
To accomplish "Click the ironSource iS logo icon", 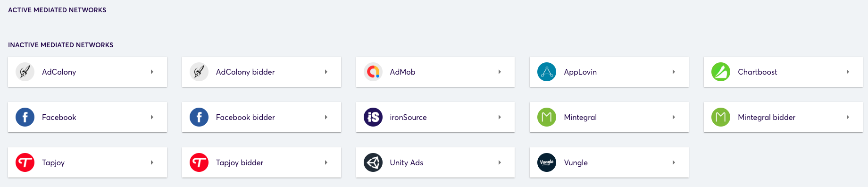I will (x=373, y=117).
